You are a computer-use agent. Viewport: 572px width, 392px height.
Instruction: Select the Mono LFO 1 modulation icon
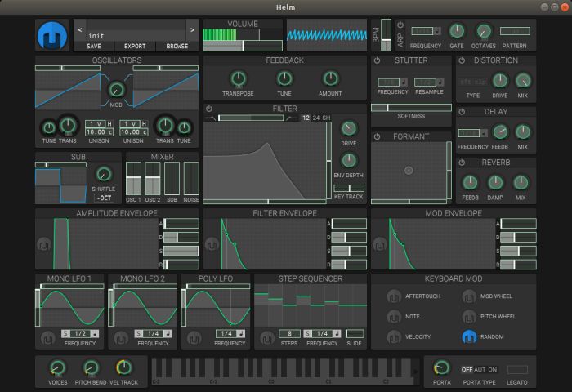click(47, 339)
